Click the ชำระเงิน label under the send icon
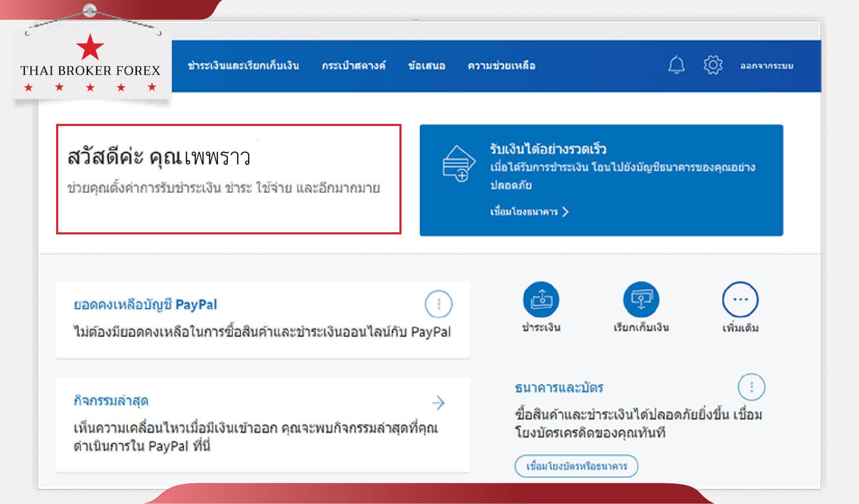The image size is (859, 504). pos(541,327)
